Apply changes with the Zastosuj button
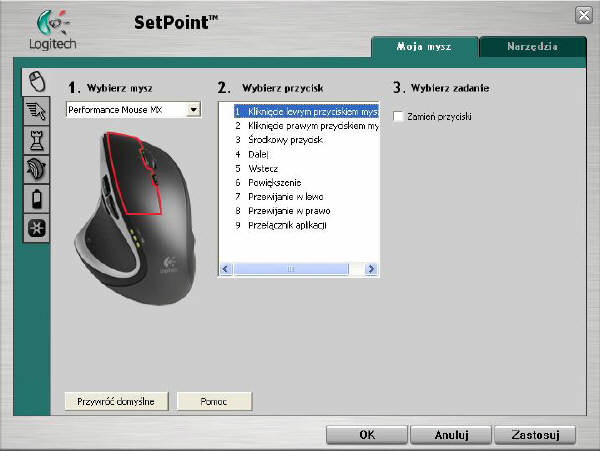The width and height of the screenshot is (600, 451). tap(535, 435)
